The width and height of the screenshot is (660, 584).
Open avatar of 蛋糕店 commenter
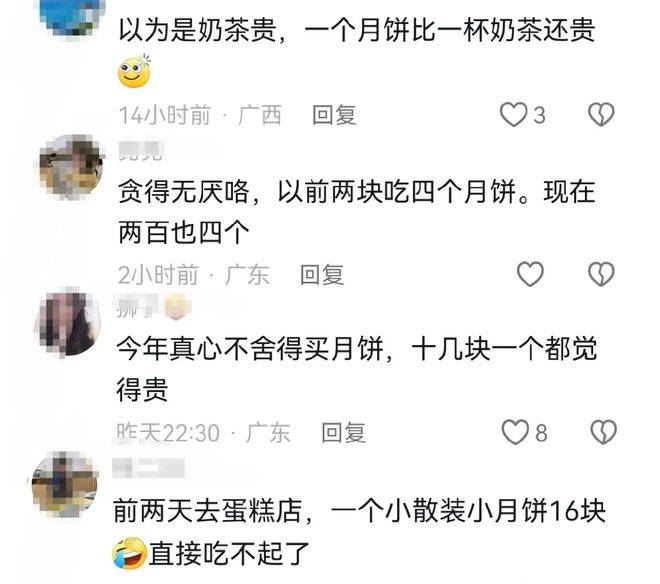(65, 484)
